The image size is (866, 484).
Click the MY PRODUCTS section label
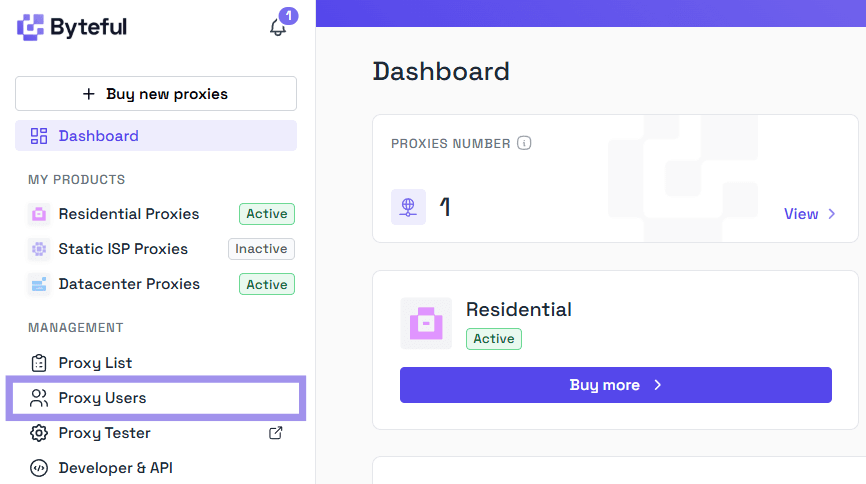(77, 180)
